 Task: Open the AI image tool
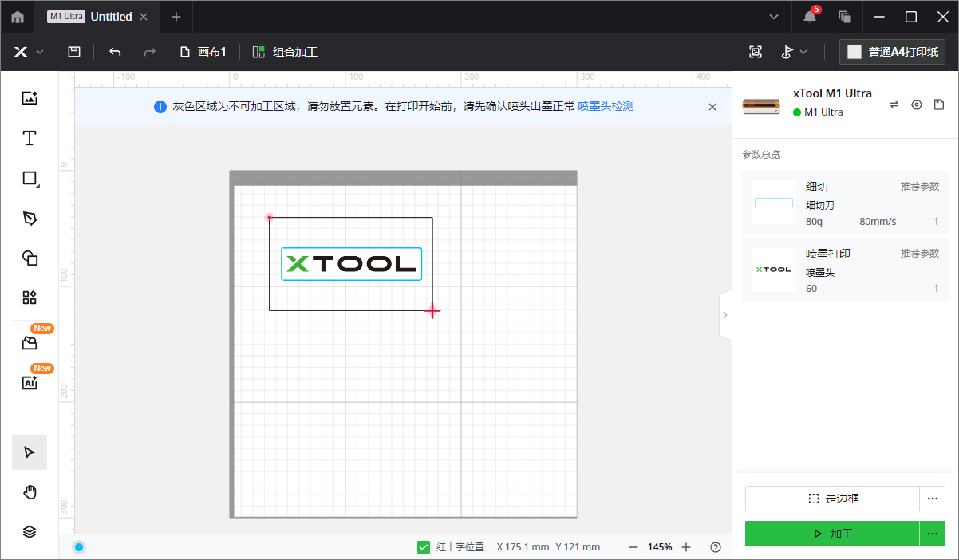30,383
